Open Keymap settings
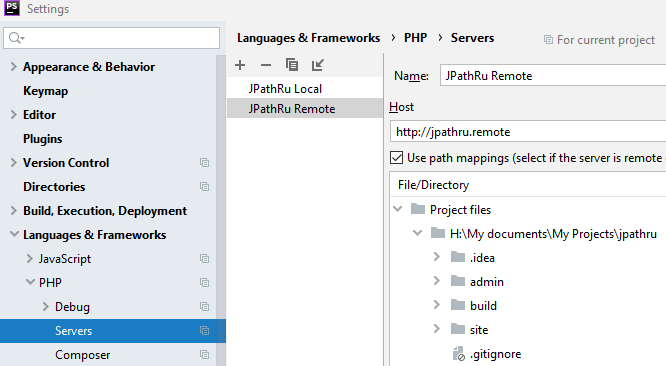The width and height of the screenshot is (666, 366). 45,91
